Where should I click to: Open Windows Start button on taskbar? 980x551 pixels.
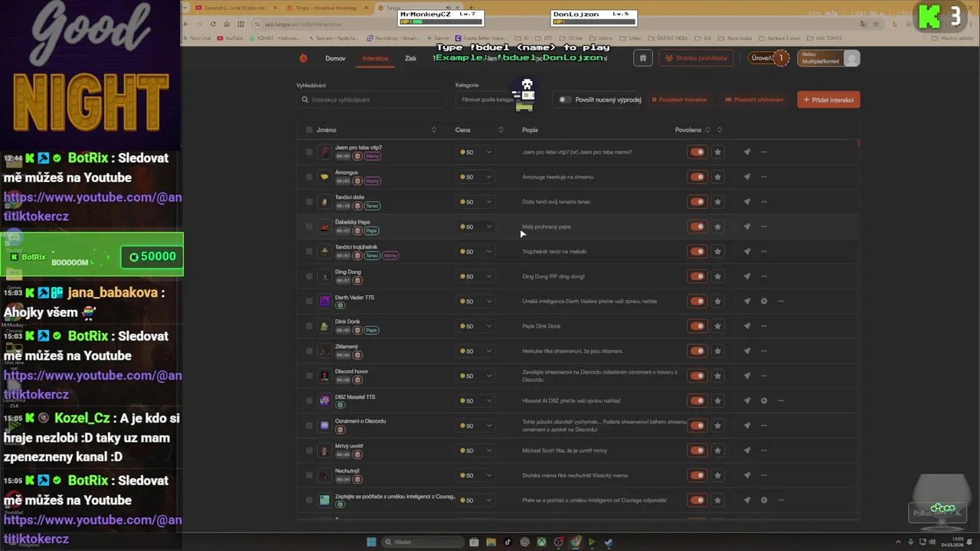[x=371, y=542]
